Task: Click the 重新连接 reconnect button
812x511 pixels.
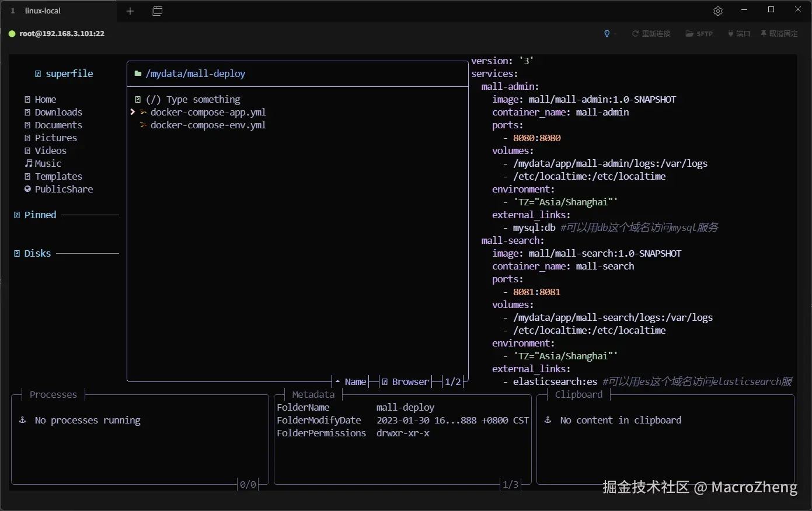Action: 651,34
